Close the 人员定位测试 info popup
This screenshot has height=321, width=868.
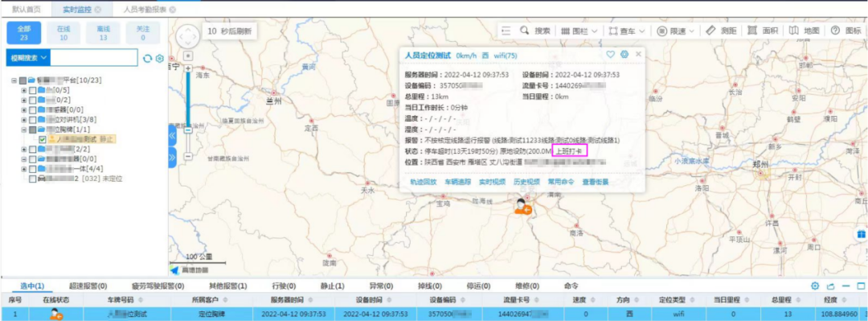tap(638, 55)
